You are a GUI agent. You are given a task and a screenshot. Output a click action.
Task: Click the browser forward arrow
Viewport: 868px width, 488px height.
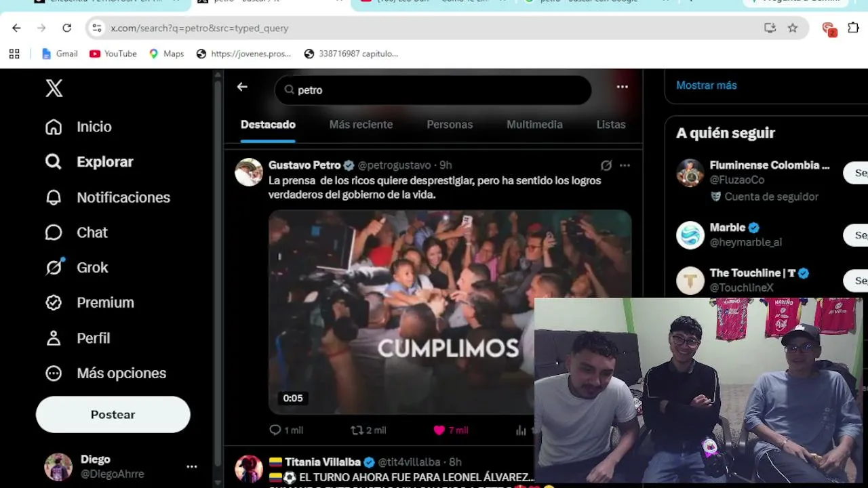click(x=41, y=28)
